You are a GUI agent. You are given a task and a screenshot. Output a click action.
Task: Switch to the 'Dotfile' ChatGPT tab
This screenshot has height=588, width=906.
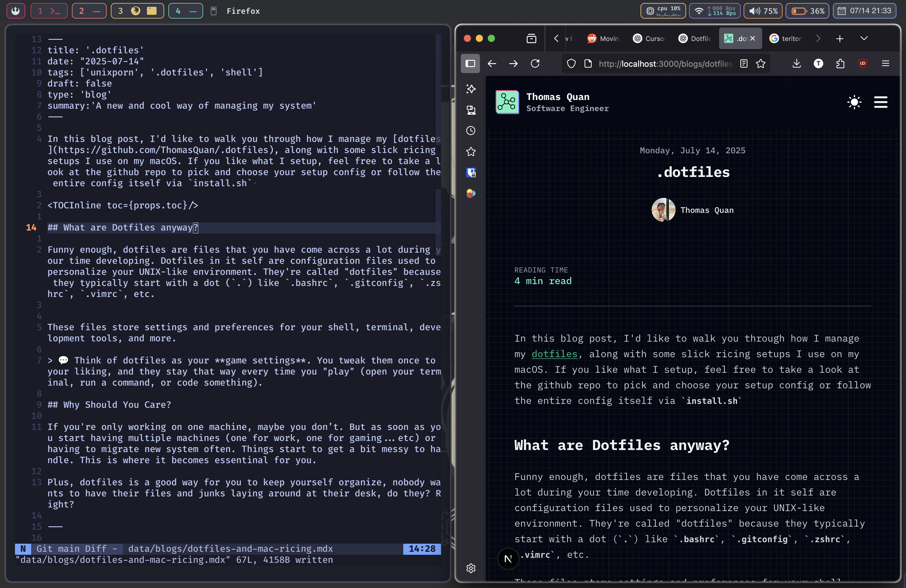coord(695,38)
